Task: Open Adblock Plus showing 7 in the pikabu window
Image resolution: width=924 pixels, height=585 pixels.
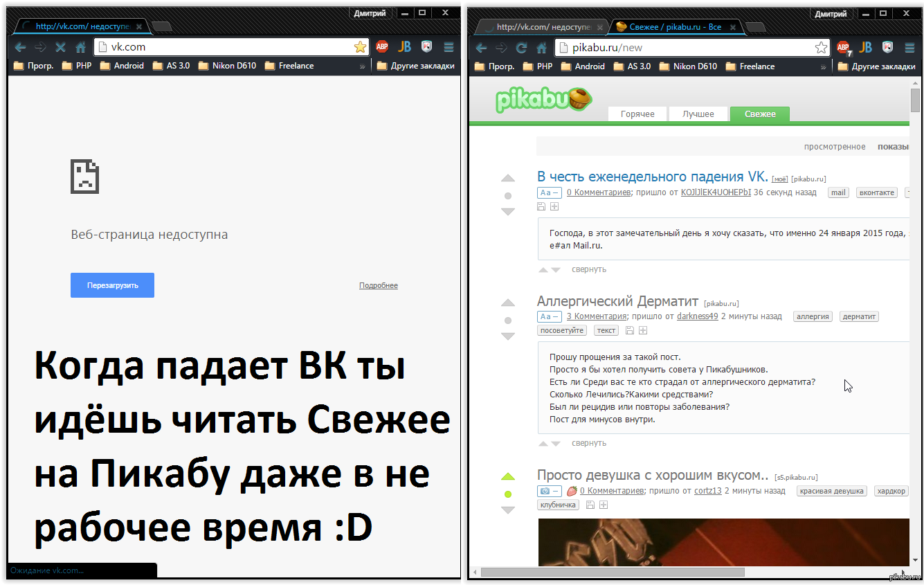Action: (x=843, y=48)
